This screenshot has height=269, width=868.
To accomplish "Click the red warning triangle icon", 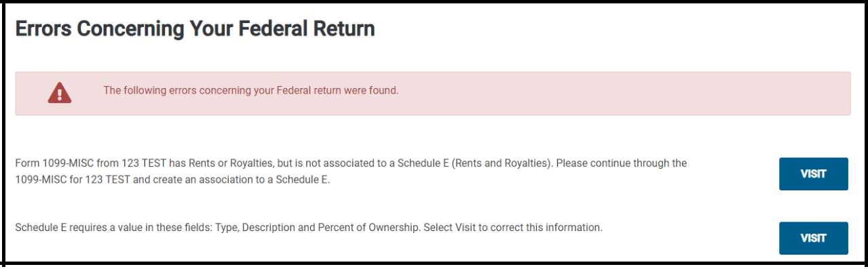I will coord(60,92).
